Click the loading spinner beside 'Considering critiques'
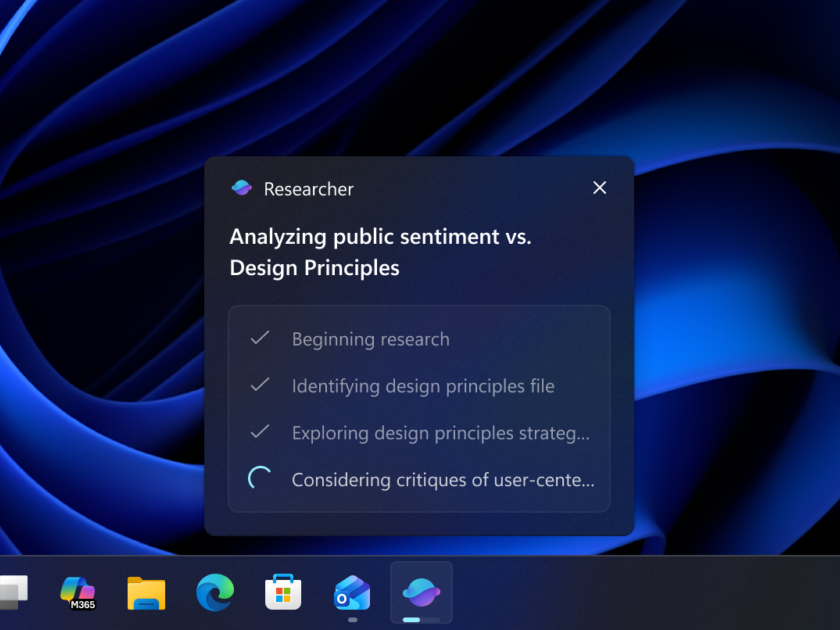This screenshot has width=840, height=630. click(260, 478)
